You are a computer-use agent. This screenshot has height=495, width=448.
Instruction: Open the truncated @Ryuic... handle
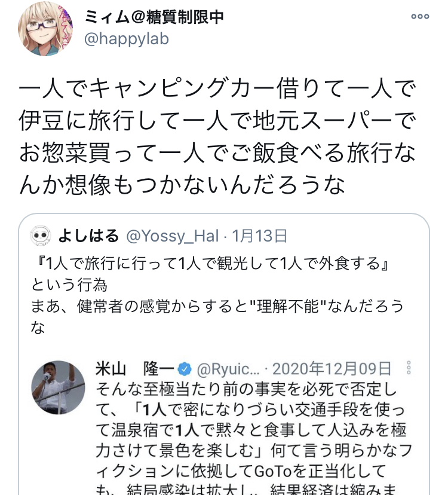(x=228, y=369)
